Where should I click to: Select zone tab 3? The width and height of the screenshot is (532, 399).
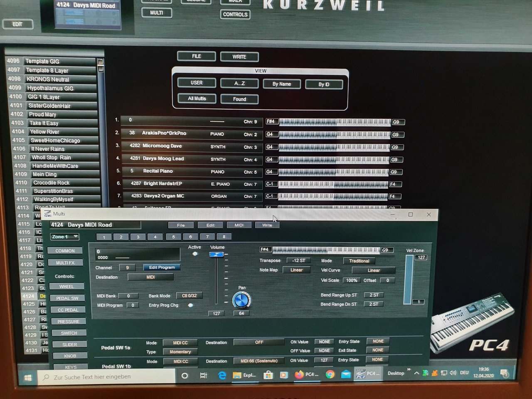point(138,237)
